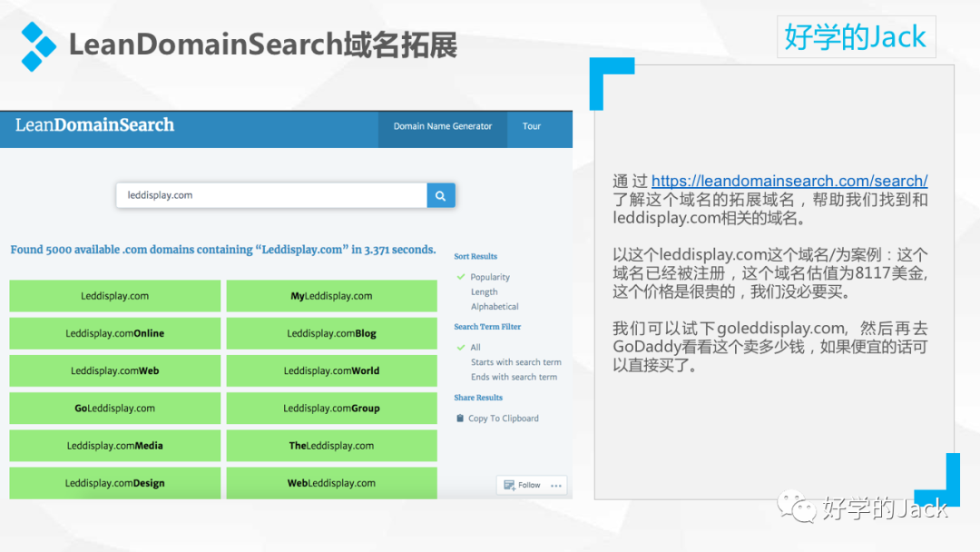Select the TheLeddisplay.com result
Viewport: 980px width, 552px height.
(331, 446)
